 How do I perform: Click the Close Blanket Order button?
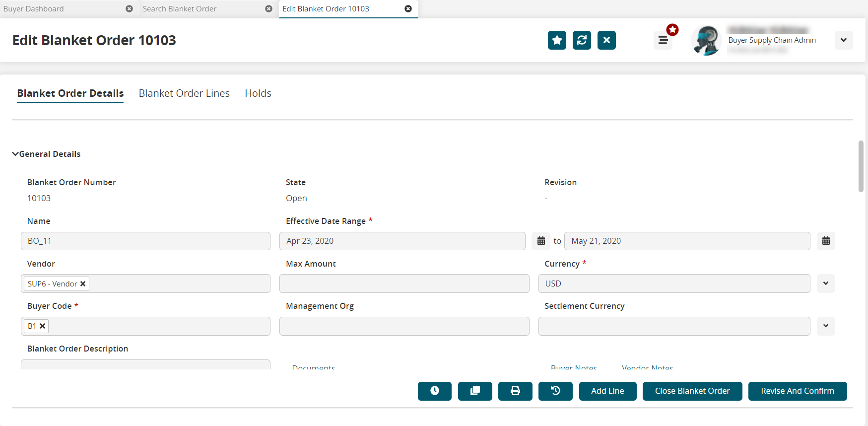(x=692, y=391)
